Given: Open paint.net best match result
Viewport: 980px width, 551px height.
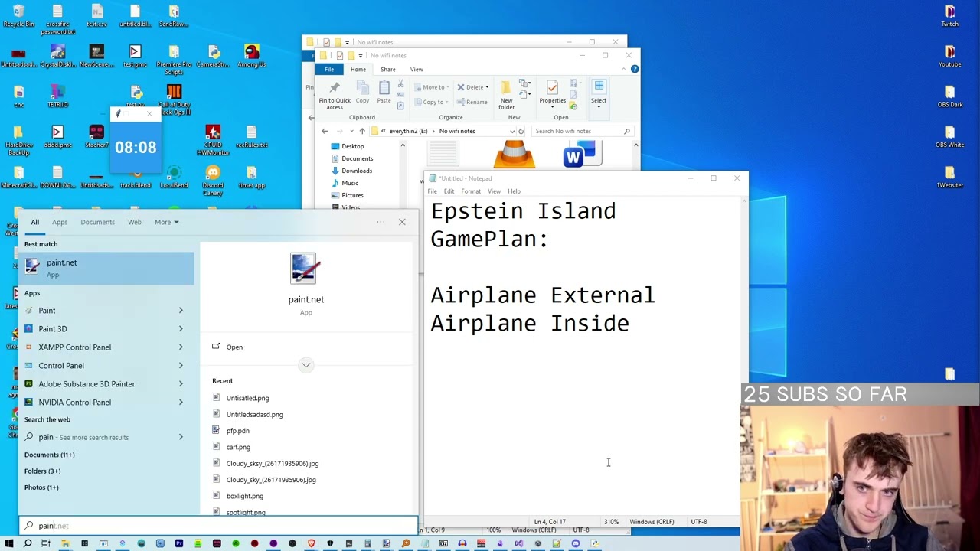Looking at the screenshot, I should point(106,269).
